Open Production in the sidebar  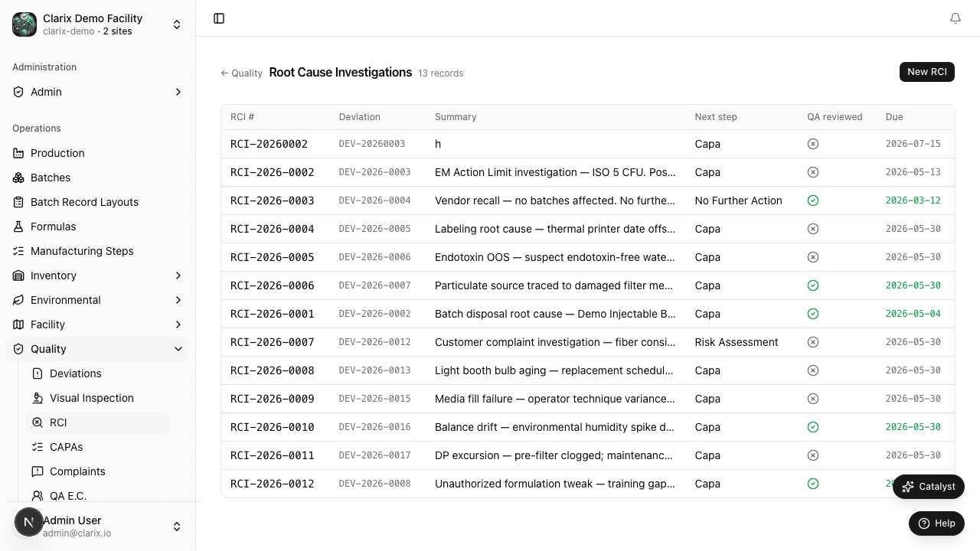[97, 153]
